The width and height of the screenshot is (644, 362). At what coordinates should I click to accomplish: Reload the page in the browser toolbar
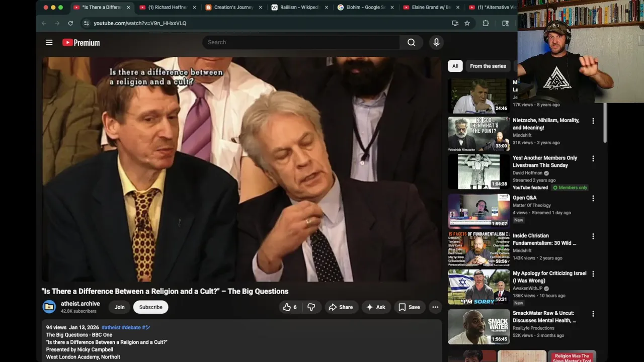(x=70, y=23)
